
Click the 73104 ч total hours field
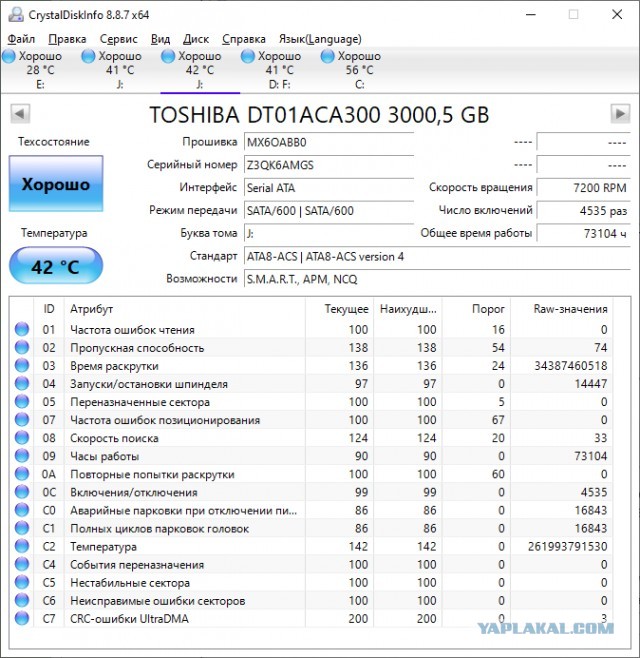583,233
